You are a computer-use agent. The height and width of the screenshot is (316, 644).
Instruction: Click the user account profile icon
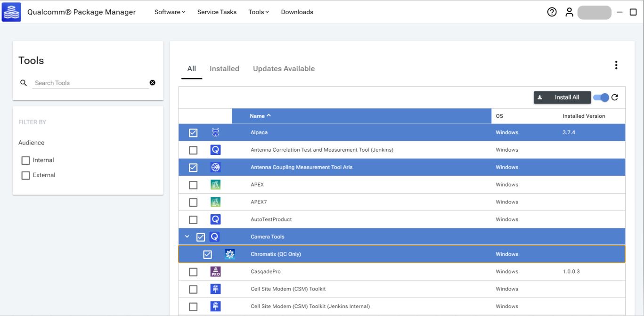569,12
